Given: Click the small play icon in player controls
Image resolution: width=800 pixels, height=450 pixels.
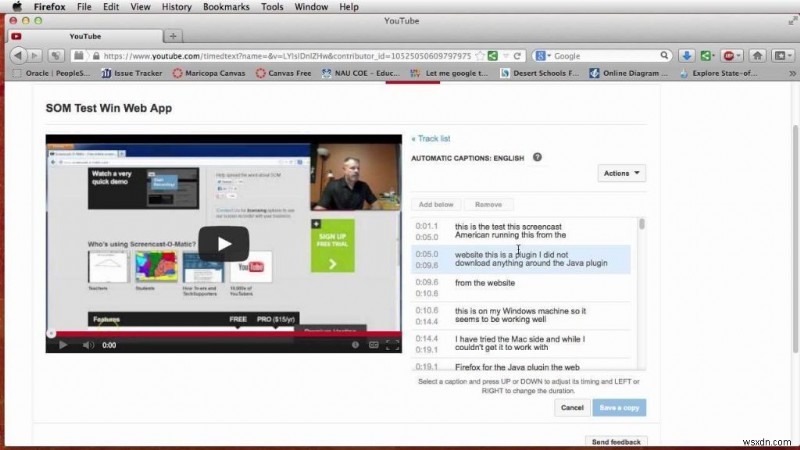Looking at the screenshot, I should 63,345.
